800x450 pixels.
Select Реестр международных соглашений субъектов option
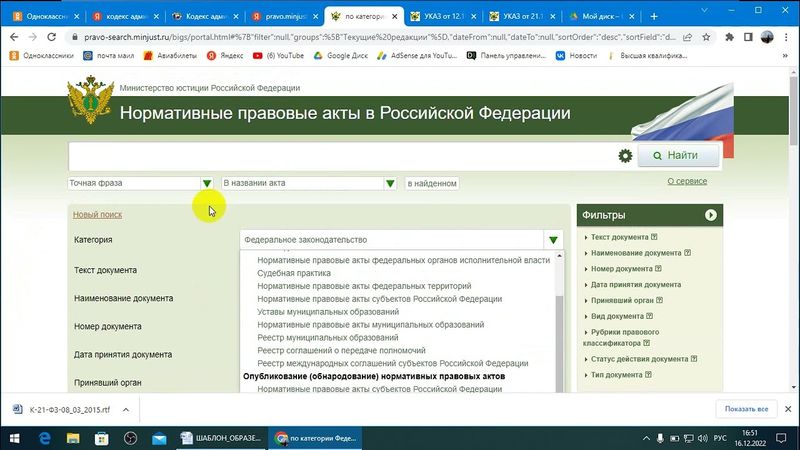(x=393, y=363)
